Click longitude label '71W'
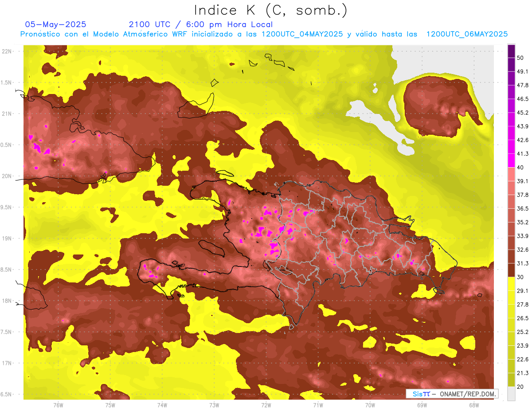This screenshot has width=532, height=411. pos(318,406)
